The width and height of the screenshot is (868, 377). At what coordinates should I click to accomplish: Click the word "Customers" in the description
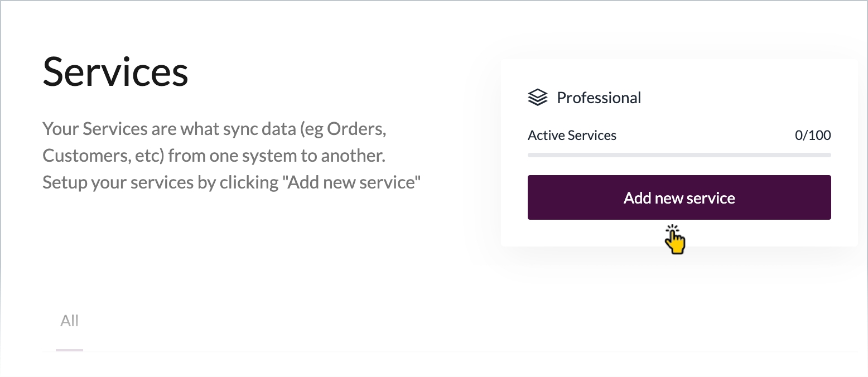[x=86, y=155]
